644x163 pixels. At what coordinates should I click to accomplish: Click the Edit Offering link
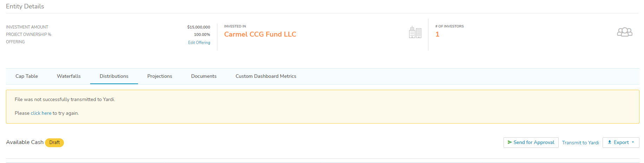[x=199, y=43]
